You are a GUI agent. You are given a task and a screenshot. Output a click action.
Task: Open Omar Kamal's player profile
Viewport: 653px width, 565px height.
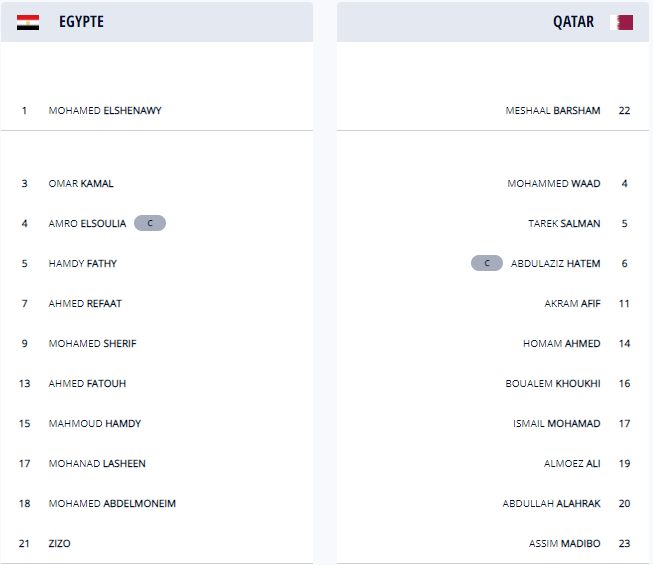81,183
